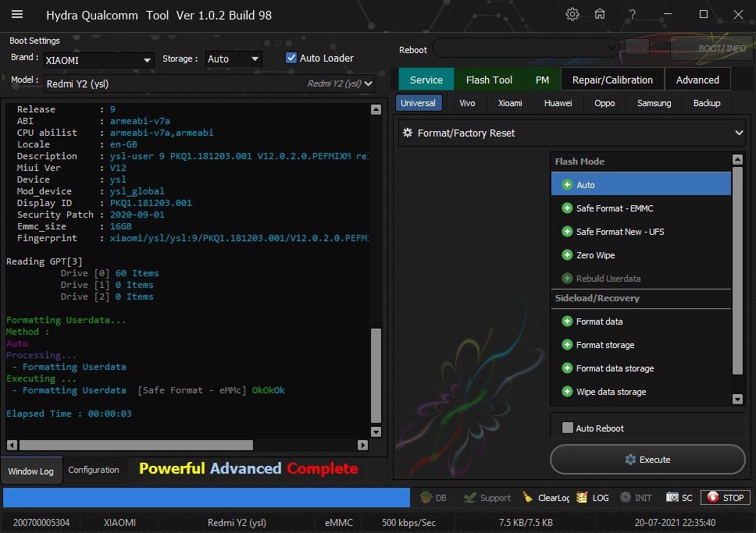Image resolution: width=756 pixels, height=533 pixels.
Task: Click log scroll-left arrow
Action: click(12, 446)
